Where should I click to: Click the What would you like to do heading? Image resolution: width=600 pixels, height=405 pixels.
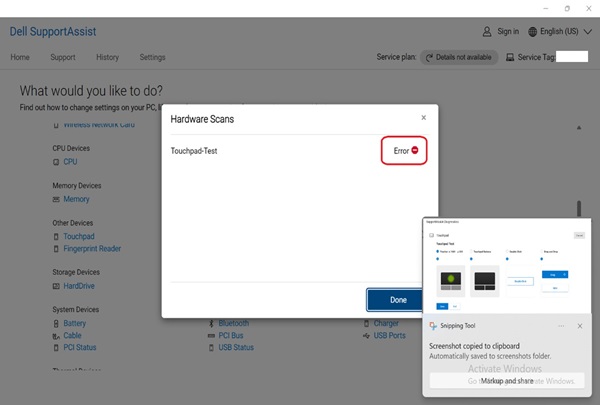point(91,91)
